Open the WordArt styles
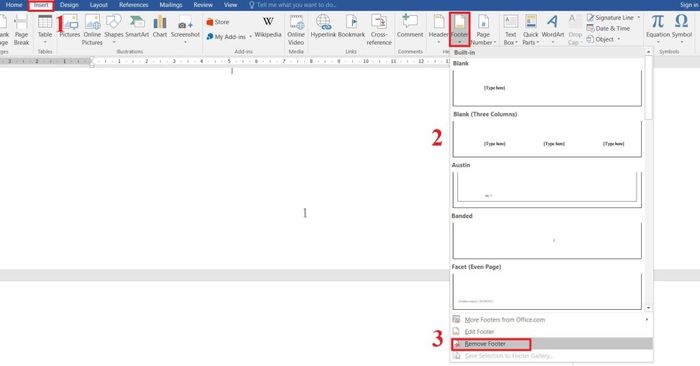The width and height of the screenshot is (700, 366). click(x=553, y=29)
